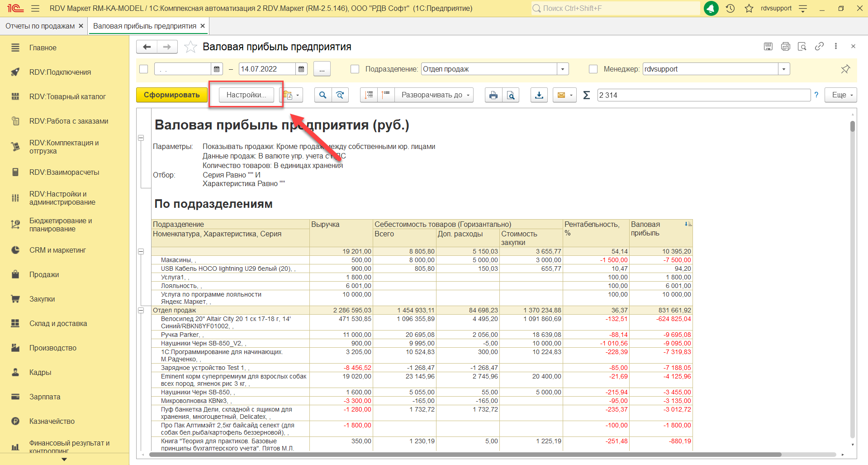Toggle the Подразделение filter checkbox
Screen dimensions: 868x465
click(355, 69)
